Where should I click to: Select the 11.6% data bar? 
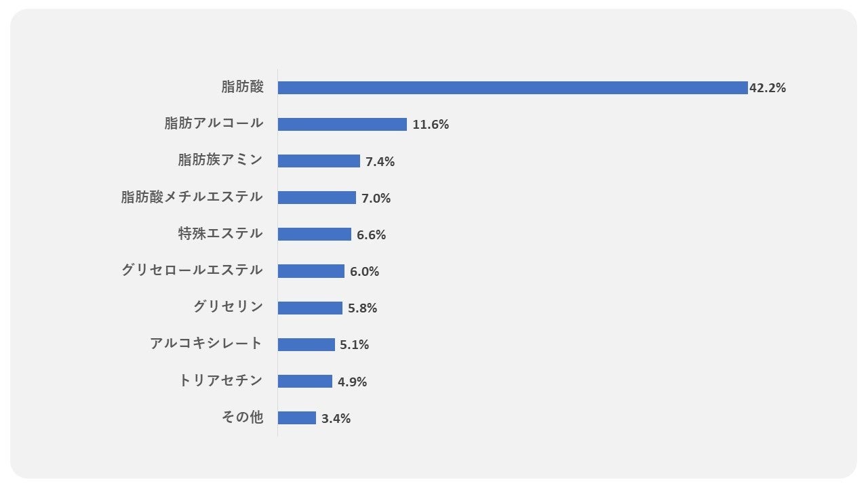(342, 125)
